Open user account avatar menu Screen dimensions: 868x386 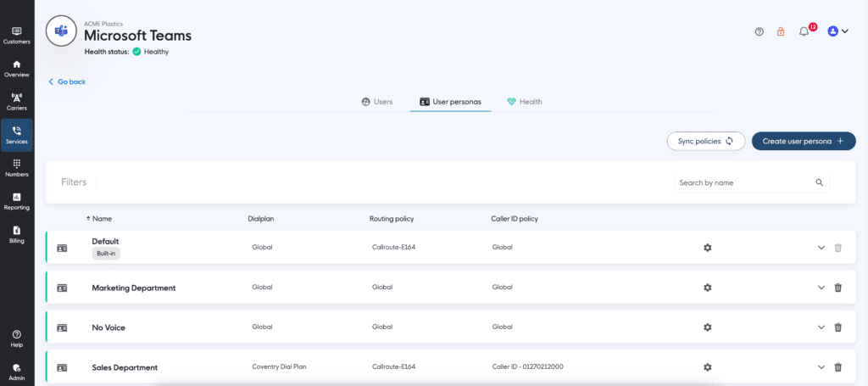point(837,31)
